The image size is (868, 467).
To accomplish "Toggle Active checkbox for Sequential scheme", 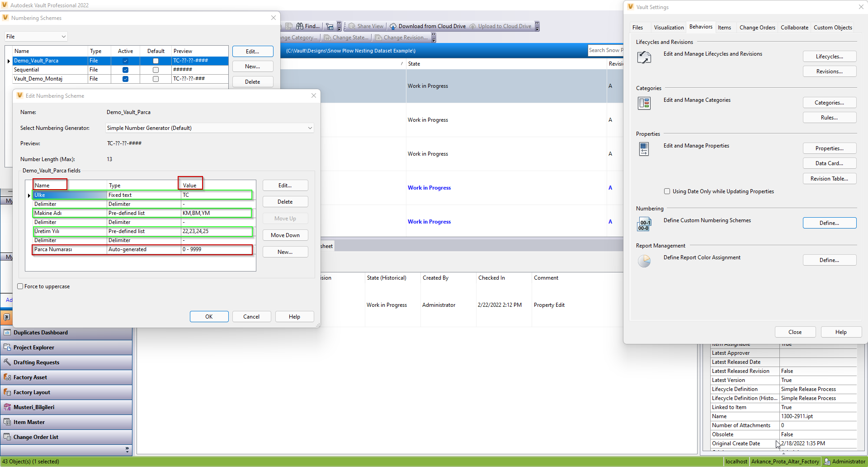I will point(125,70).
